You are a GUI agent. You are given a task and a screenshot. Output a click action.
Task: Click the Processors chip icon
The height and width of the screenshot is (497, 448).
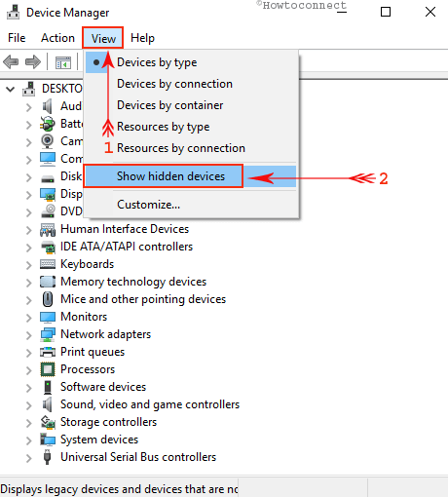[x=48, y=369]
